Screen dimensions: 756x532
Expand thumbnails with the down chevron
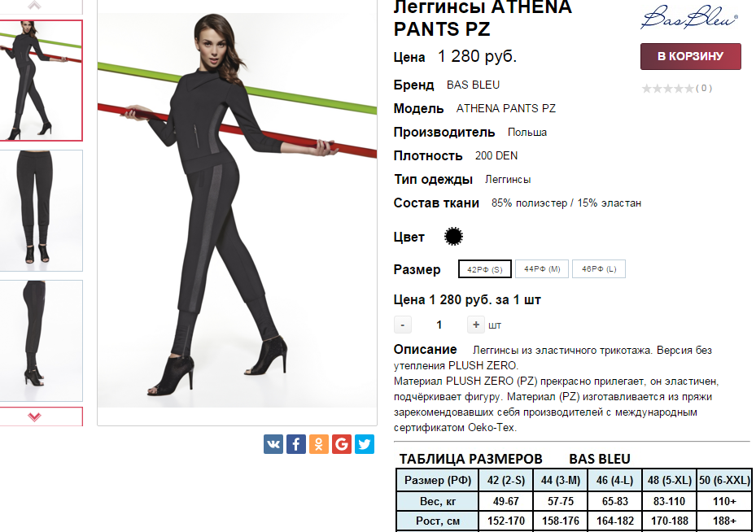34,416
